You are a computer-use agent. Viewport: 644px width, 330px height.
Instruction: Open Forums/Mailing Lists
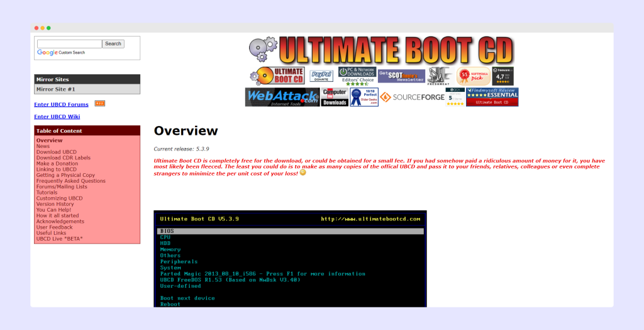point(62,186)
